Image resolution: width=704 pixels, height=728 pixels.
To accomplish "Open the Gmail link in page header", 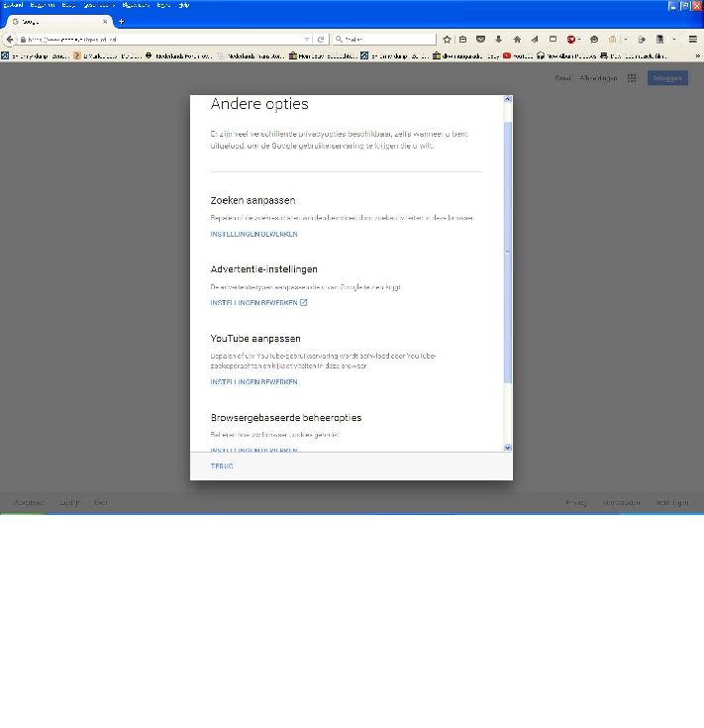I will point(562,78).
